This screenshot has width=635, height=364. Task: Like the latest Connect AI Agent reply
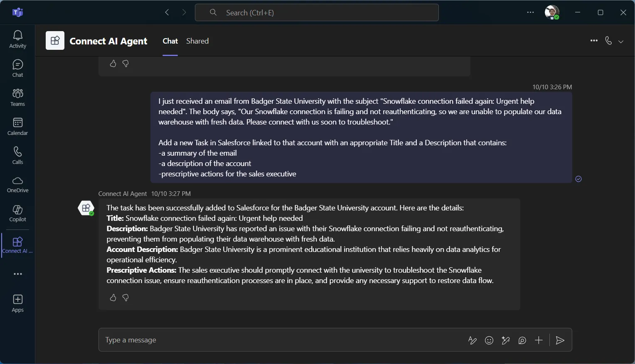pos(113,298)
